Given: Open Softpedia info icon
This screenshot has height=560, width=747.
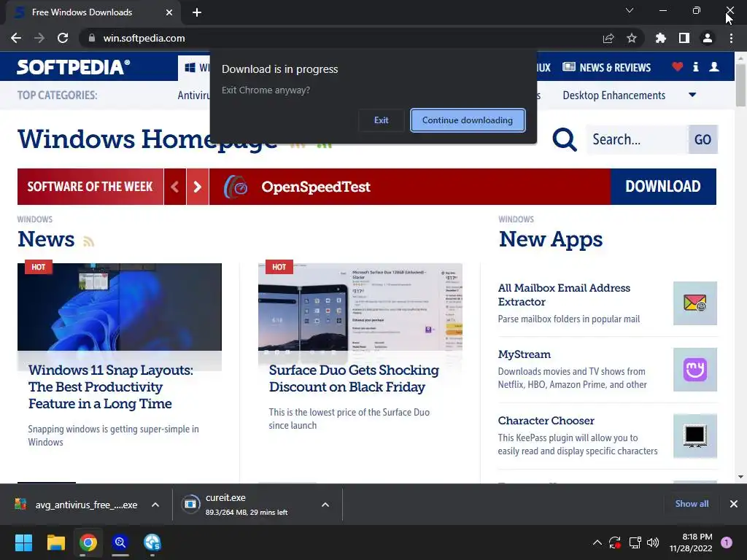Looking at the screenshot, I should 695,66.
